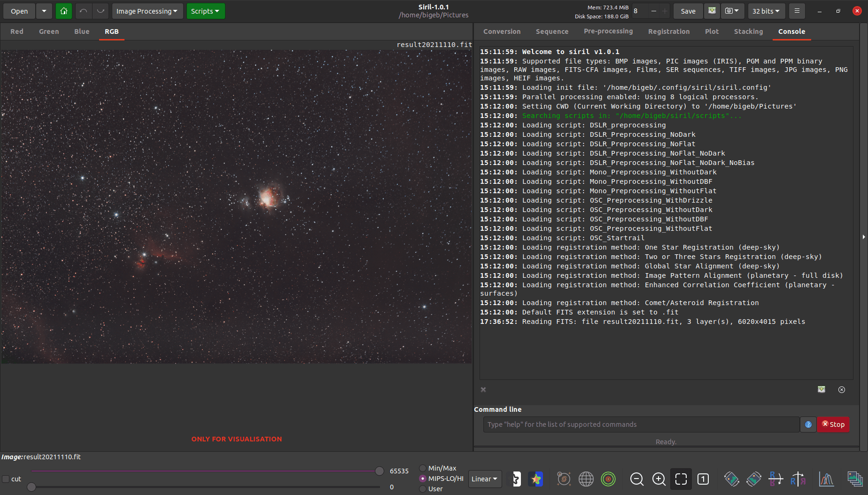Image resolution: width=868 pixels, height=495 pixels.
Task: Choose the Min/Max display option
Action: tap(423, 468)
